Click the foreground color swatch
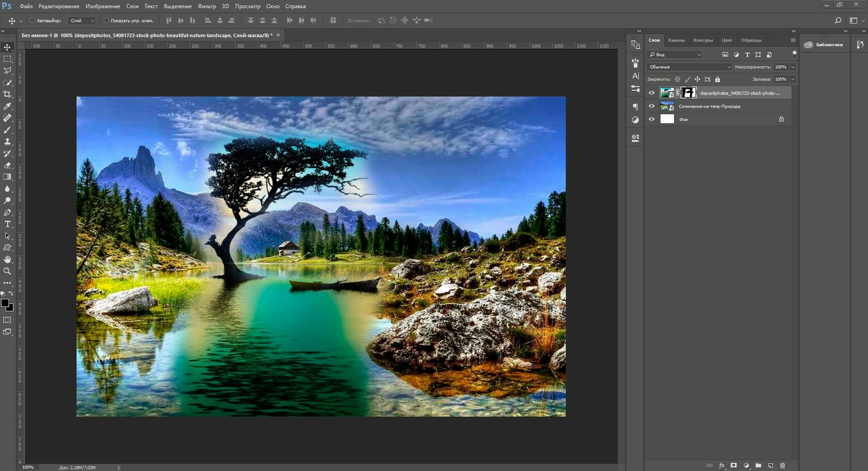 tap(5, 303)
